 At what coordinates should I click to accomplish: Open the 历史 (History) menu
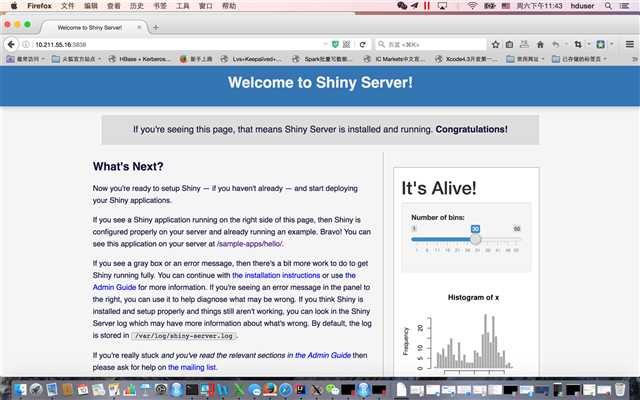[137, 6]
